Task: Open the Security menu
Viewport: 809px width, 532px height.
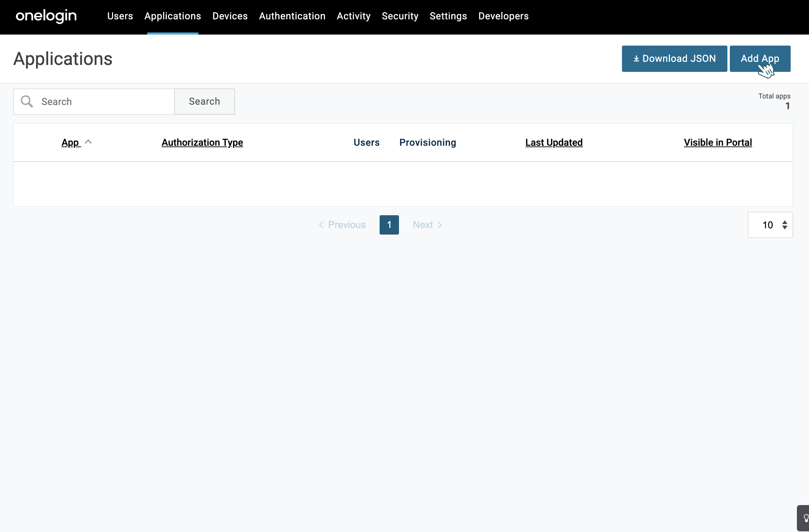Action: pyautogui.click(x=400, y=16)
